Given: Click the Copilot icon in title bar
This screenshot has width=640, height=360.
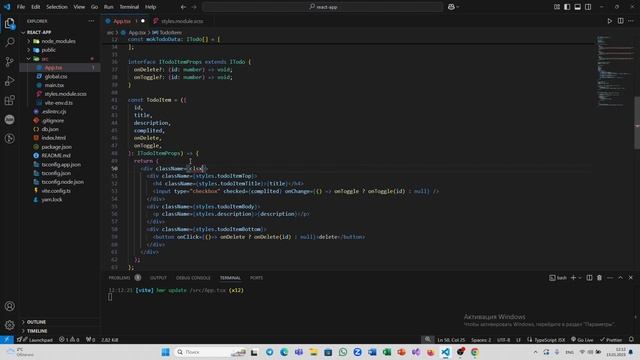Looking at the screenshot, I should coord(451,7).
